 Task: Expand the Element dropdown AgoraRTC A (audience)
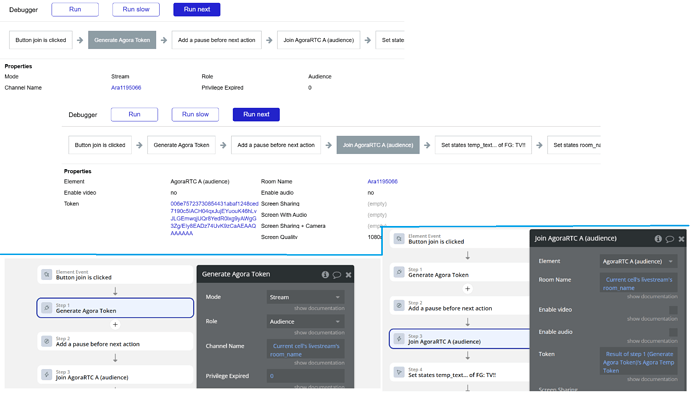(x=638, y=261)
